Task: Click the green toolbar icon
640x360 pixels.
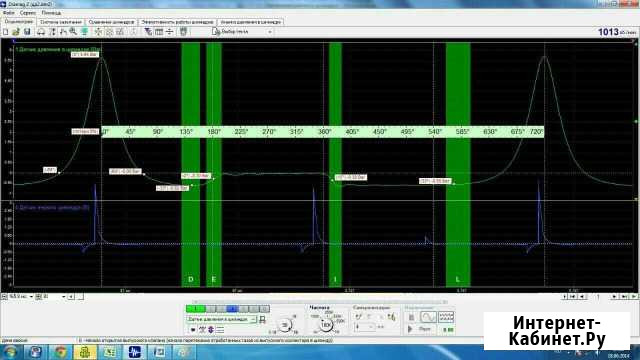Action: pos(85,31)
